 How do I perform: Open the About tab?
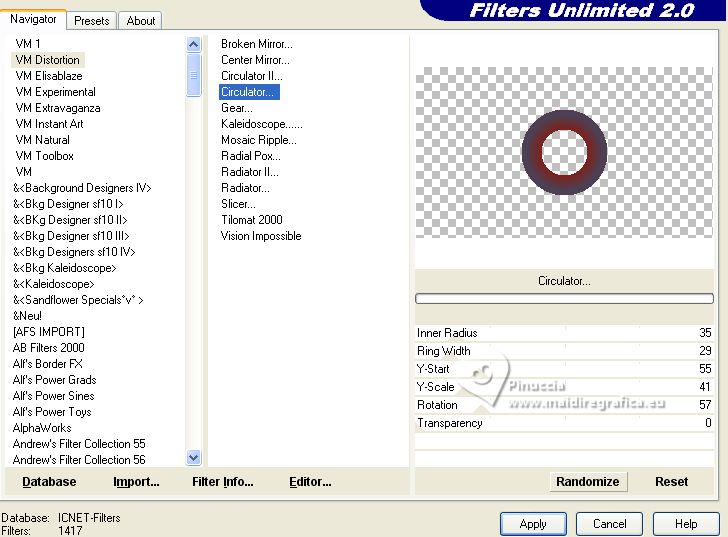point(141,21)
